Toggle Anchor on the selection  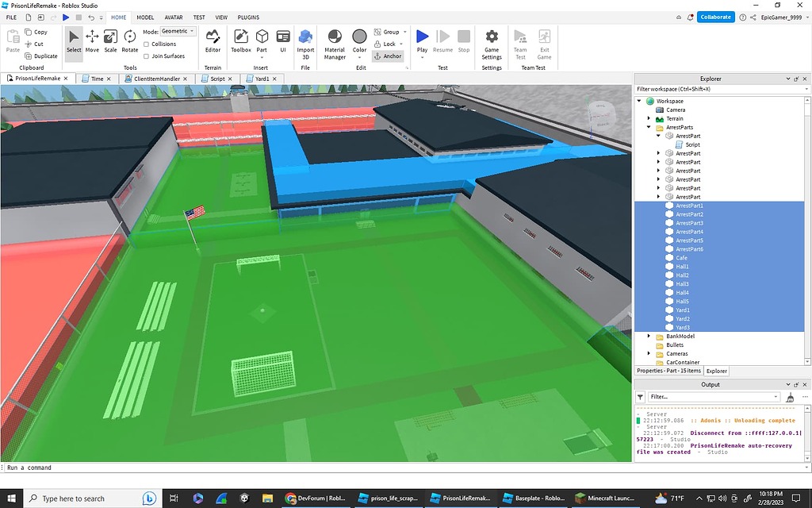tap(388, 56)
